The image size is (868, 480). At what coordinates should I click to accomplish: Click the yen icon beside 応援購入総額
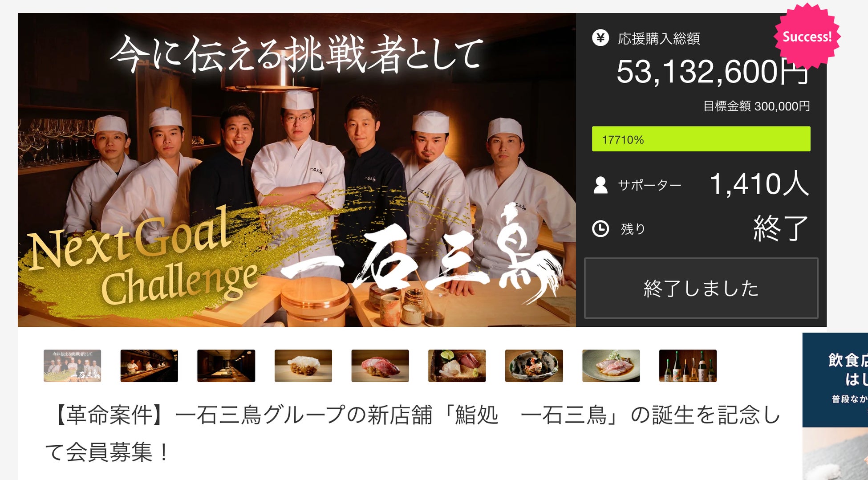point(600,38)
